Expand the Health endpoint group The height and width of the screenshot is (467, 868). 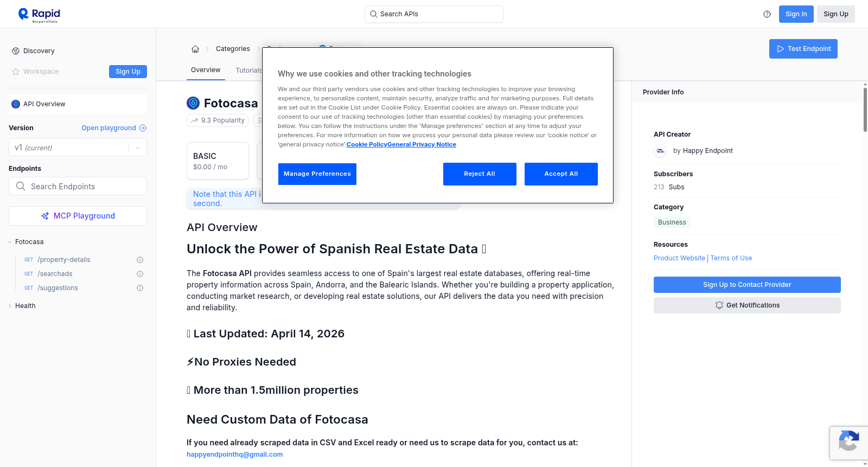(x=10, y=306)
